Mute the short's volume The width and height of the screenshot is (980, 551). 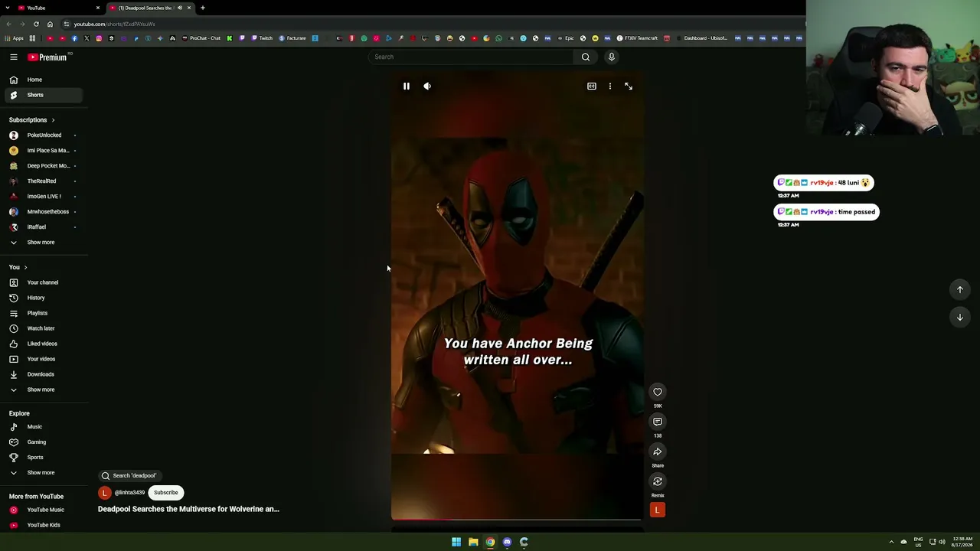click(x=427, y=86)
